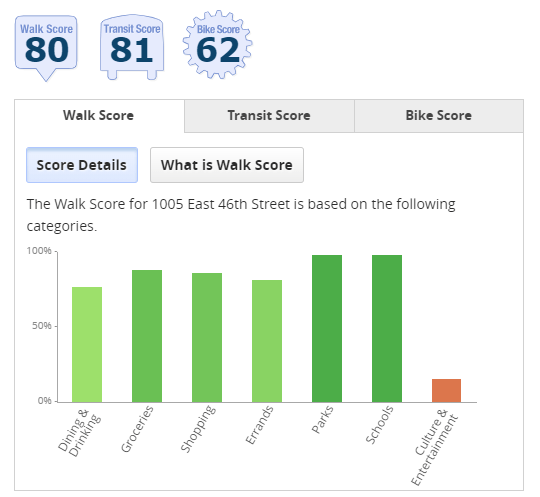Select the Walk Score tab
The image size is (540, 497).
(x=99, y=116)
